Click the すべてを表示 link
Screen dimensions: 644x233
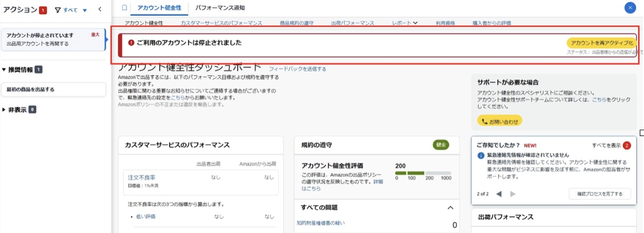pyautogui.click(x=607, y=145)
